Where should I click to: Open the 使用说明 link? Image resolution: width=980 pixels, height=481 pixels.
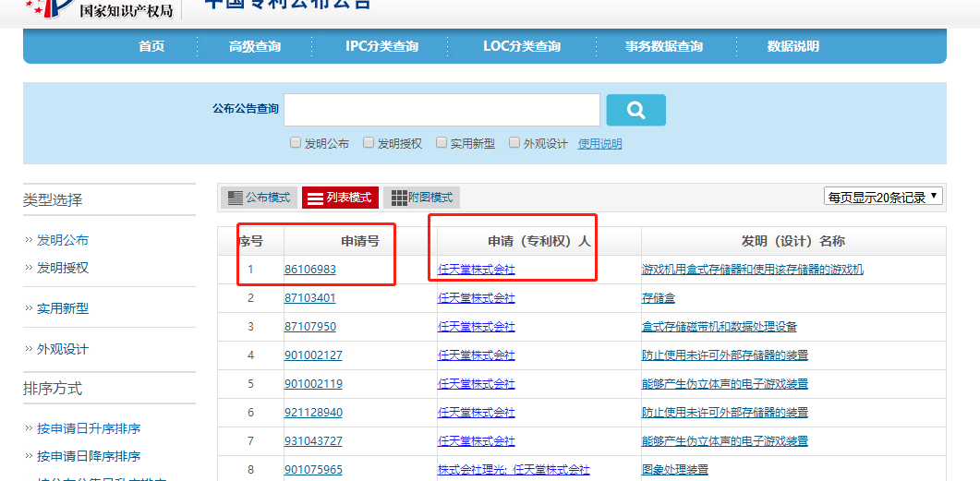pos(600,144)
